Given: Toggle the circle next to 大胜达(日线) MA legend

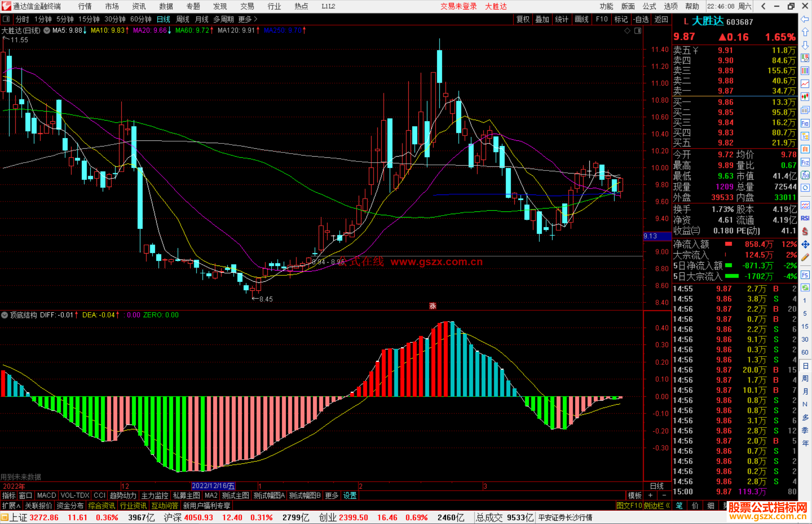Looking at the screenshot, I should [47, 30].
